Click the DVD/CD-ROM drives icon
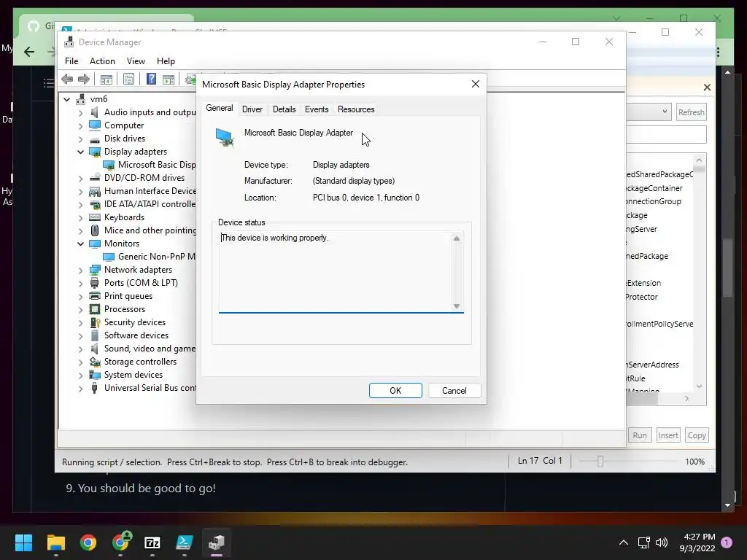 (x=95, y=178)
